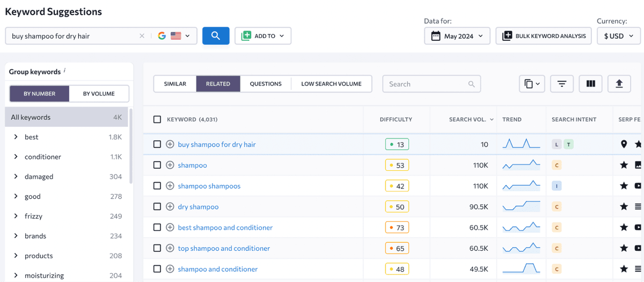The height and width of the screenshot is (282, 644).
Task: Expand the 'good' keyword group
Action: point(16,196)
